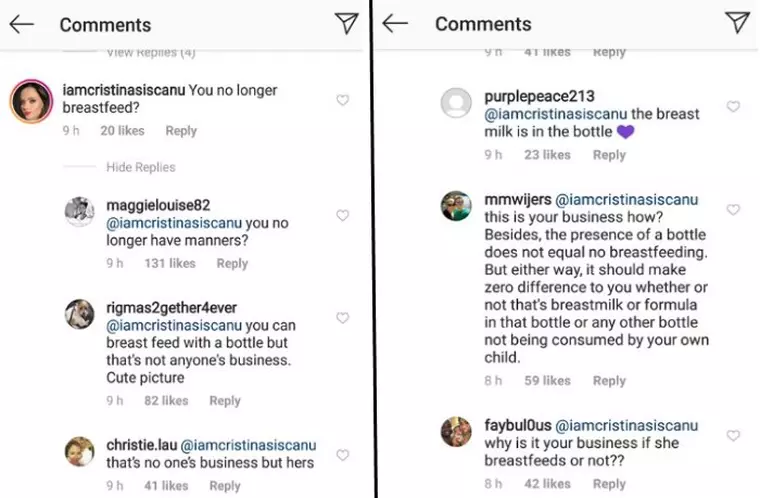Like rigmas2gether4ever's reply with heart
The width and height of the screenshot is (760, 498).
click(x=343, y=318)
